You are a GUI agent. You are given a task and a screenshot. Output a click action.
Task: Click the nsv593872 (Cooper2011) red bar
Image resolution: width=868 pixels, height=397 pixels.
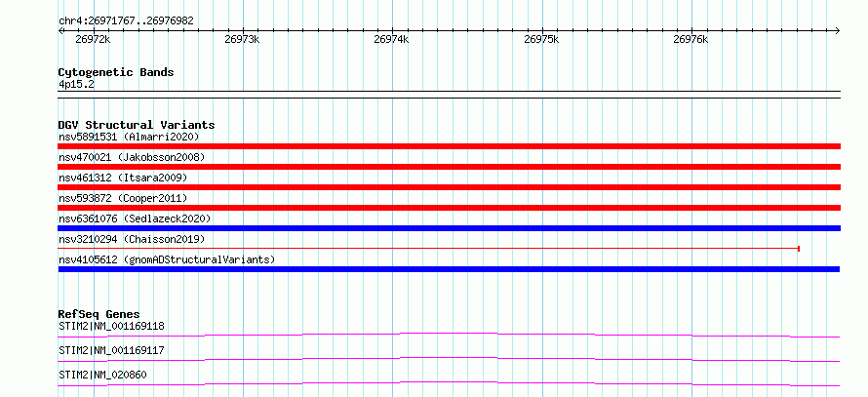click(449, 208)
